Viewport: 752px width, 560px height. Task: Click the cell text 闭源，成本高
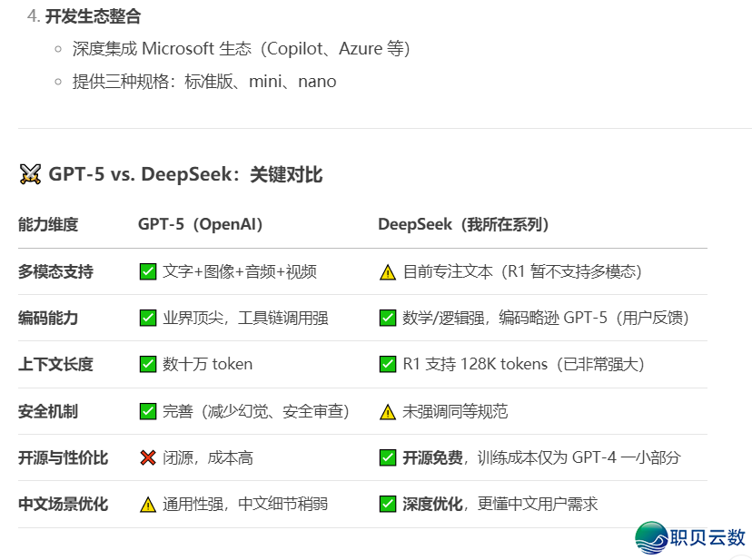[208, 457]
